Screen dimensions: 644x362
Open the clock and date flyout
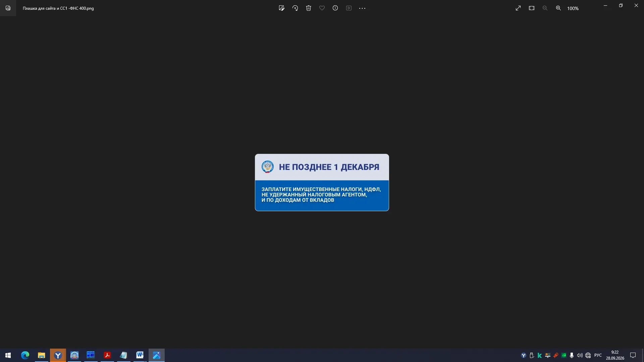(615, 355)
